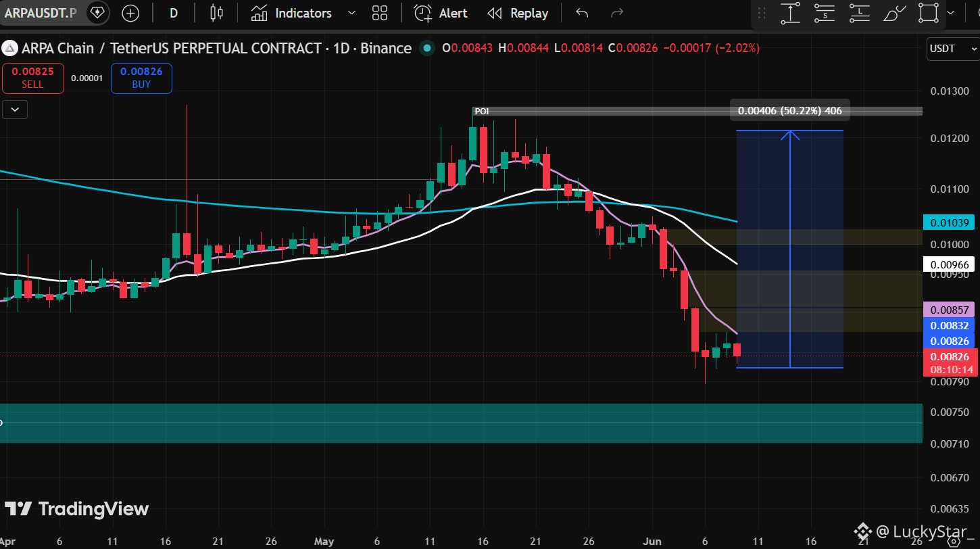Open chart settings gear in corner
The height and width of the screenshot is (549, 980).
click(x=952, y=542)
